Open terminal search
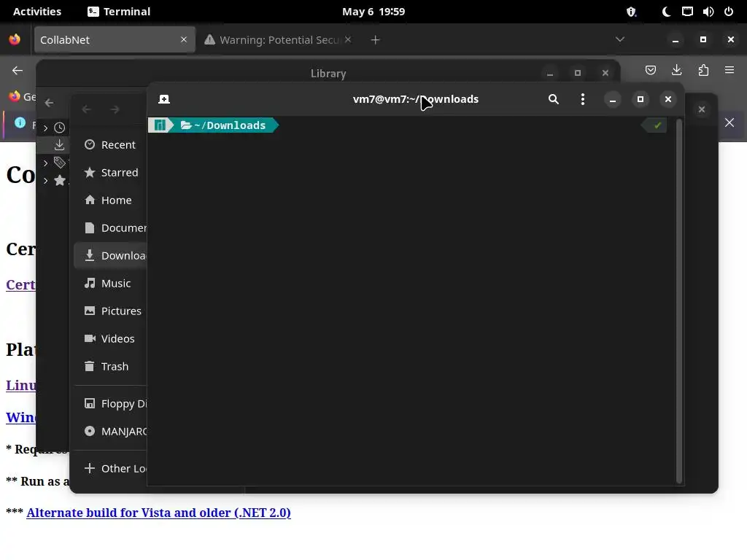This screenshot has width=747, height=560. [553, 99]
